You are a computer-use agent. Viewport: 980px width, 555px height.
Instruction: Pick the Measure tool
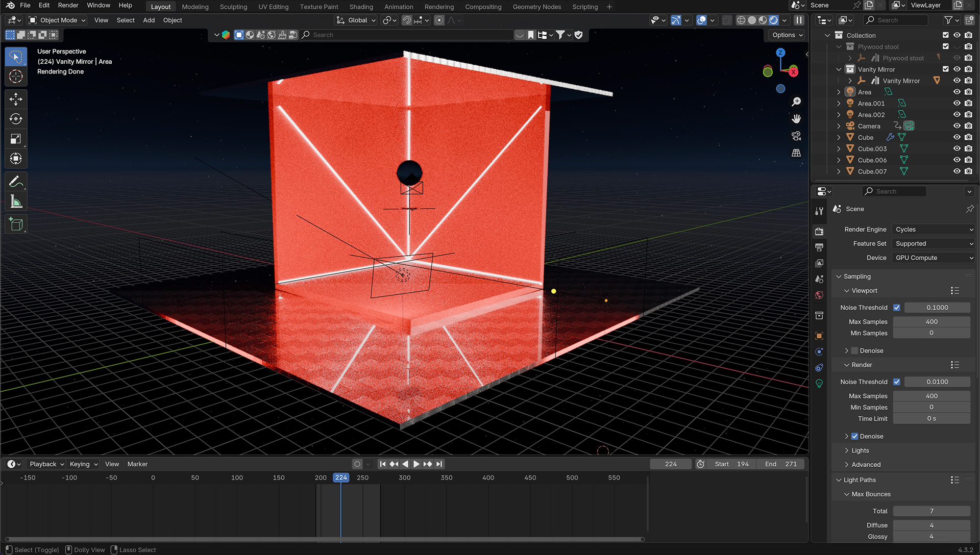pos(16,202)
